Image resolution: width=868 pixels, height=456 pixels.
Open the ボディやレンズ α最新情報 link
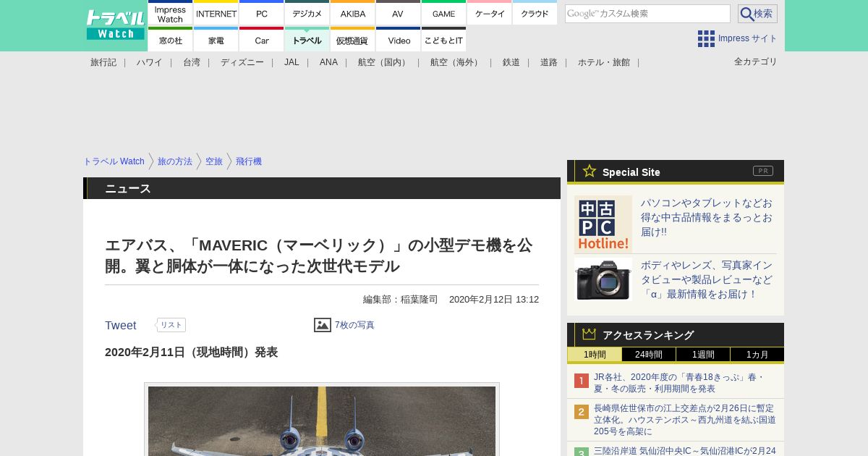point(707,279)
